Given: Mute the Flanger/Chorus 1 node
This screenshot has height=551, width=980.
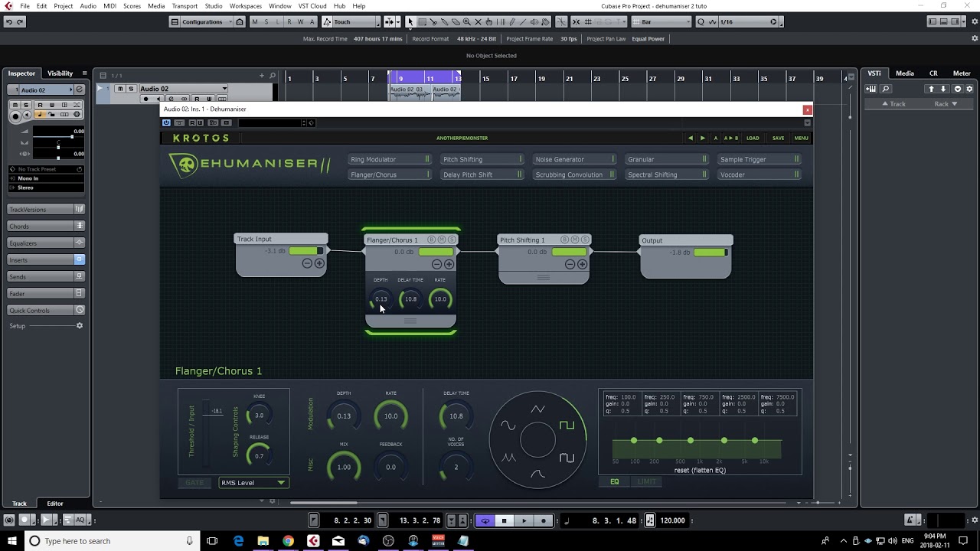Looking at the screenshot, I should (442, 240).
